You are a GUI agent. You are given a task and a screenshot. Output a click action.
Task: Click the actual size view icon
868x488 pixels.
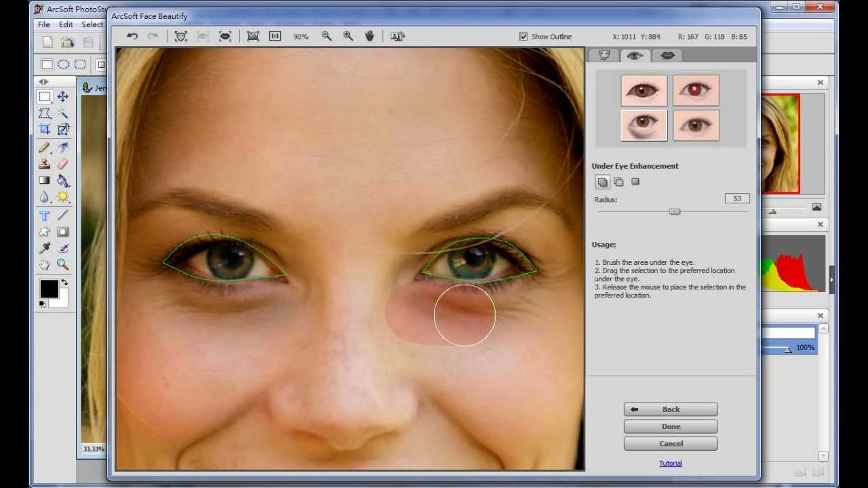click(x=275, y=37)
